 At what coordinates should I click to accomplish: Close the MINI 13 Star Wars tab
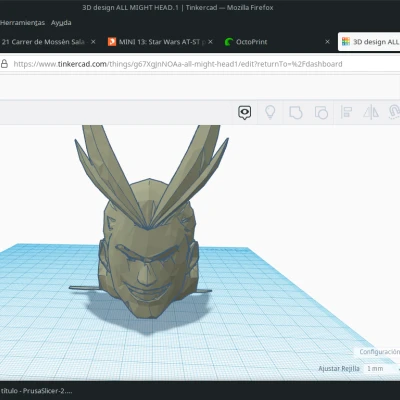coord(210,42)
